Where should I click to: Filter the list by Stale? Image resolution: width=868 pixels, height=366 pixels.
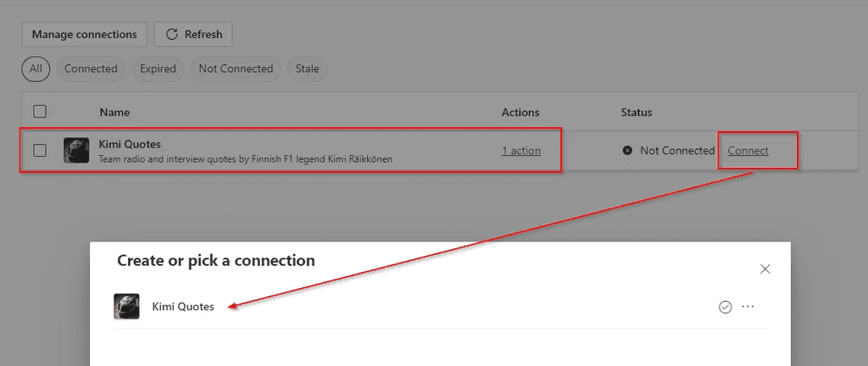coord(307,69)
